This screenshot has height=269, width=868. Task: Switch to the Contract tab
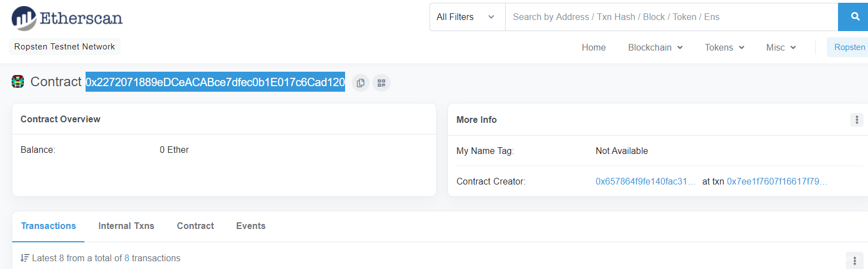195,226
